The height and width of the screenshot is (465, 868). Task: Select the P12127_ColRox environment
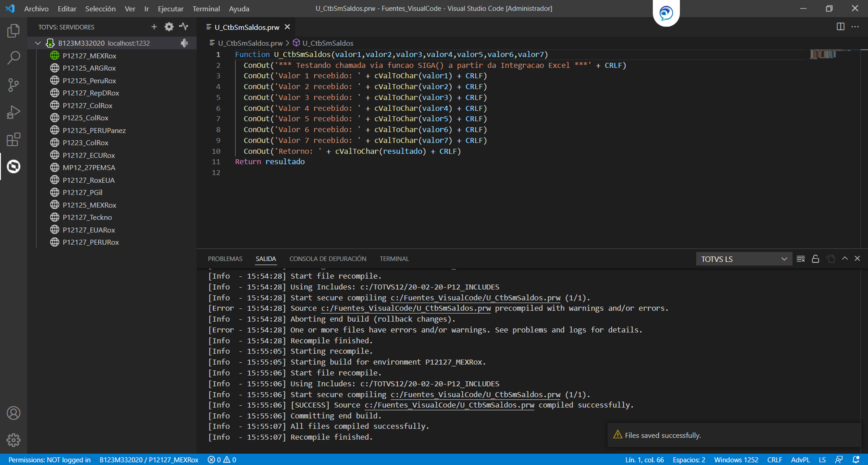(87, 106)
